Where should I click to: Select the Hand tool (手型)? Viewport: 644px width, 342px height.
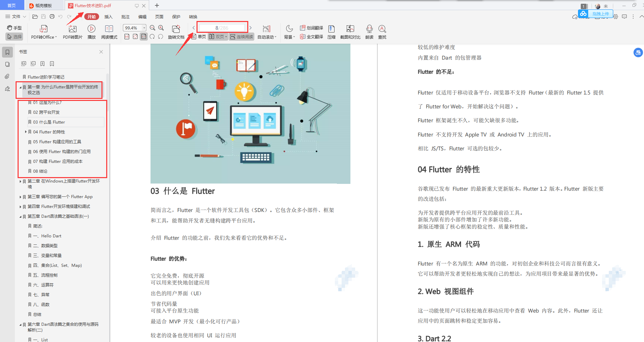pos(14,28)
